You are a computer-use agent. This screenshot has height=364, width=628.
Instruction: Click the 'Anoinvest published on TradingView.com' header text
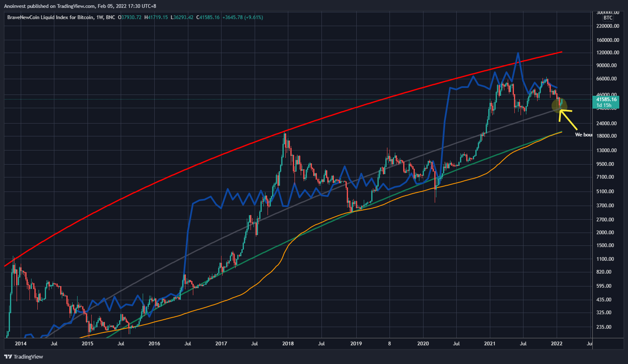point(49,6)
